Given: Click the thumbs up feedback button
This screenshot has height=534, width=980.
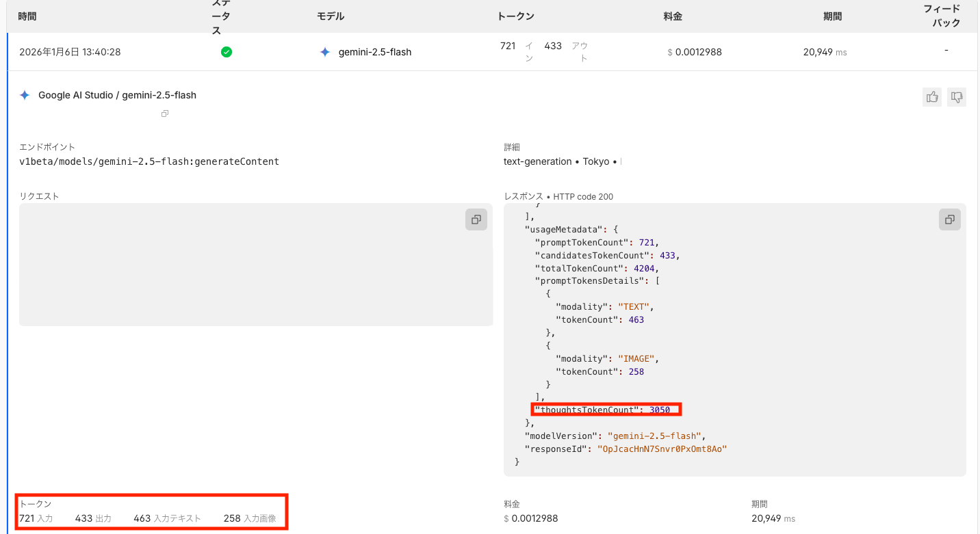Looking at the screenshot, I should pyautogui.click(x=932, y=97).
